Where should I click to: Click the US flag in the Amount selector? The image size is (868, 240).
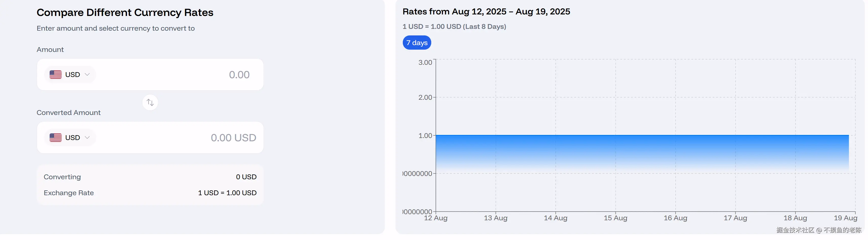(56, 74)
